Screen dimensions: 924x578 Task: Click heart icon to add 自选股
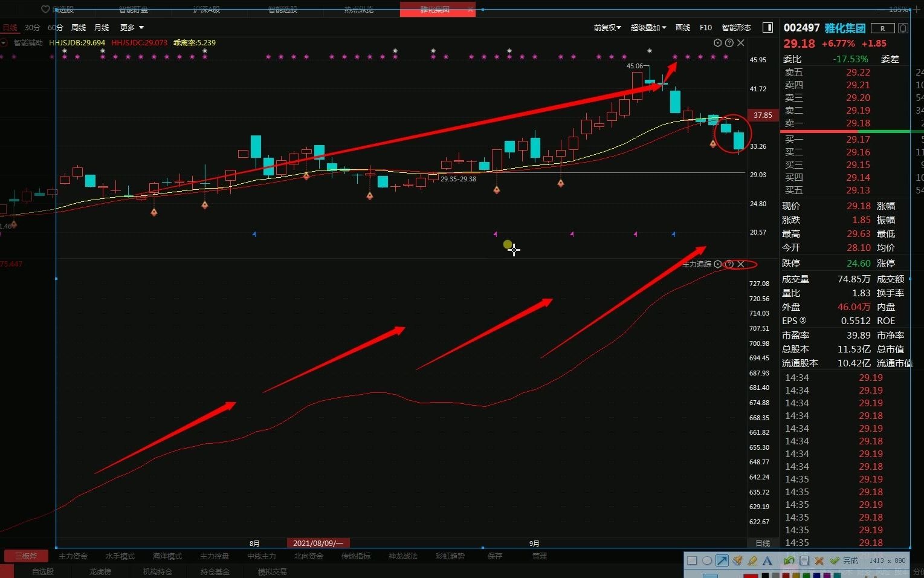(45, 9)
